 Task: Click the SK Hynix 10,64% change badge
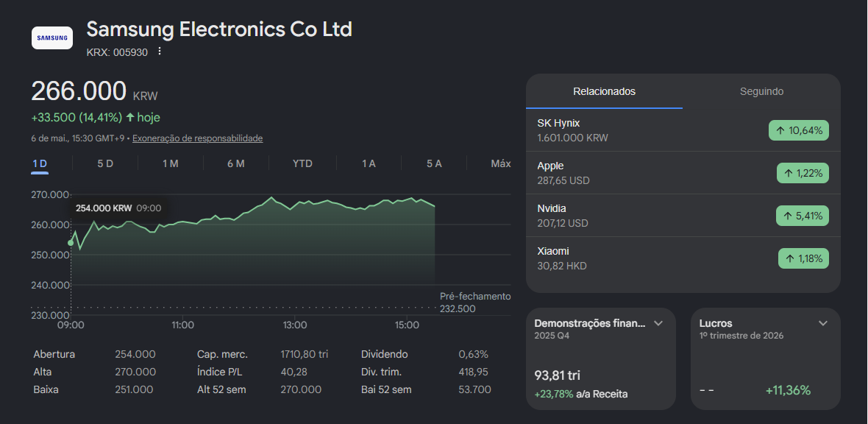click(798, 130)
